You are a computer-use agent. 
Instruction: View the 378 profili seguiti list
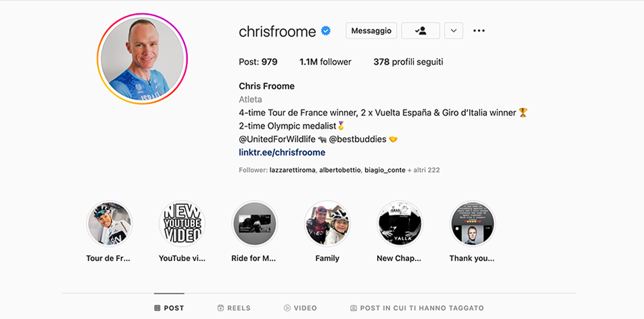click(x=408, y=62)
